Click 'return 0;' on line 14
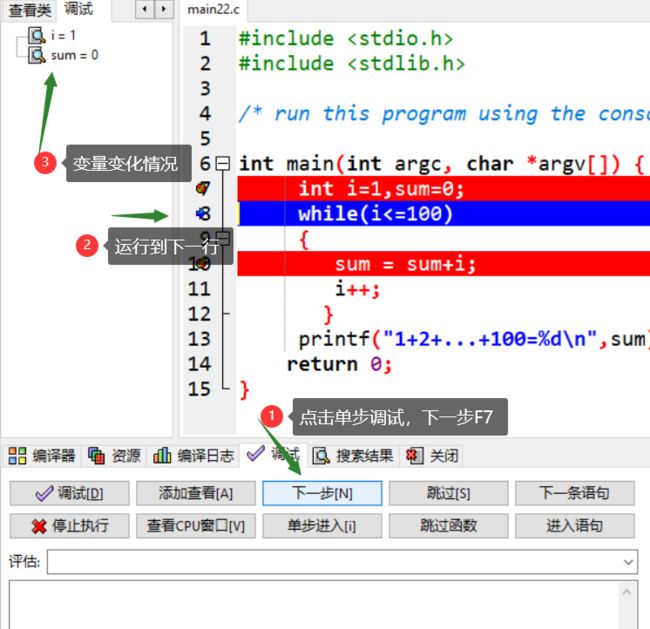 click(339, 364)
